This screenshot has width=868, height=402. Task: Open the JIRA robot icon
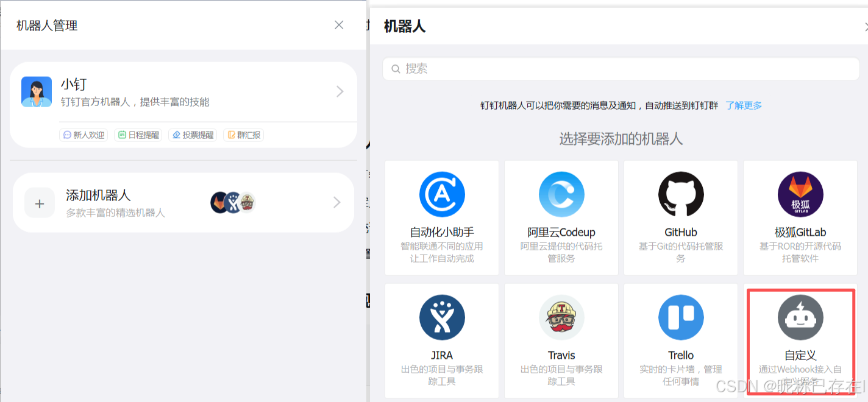[x=442, y=317]
